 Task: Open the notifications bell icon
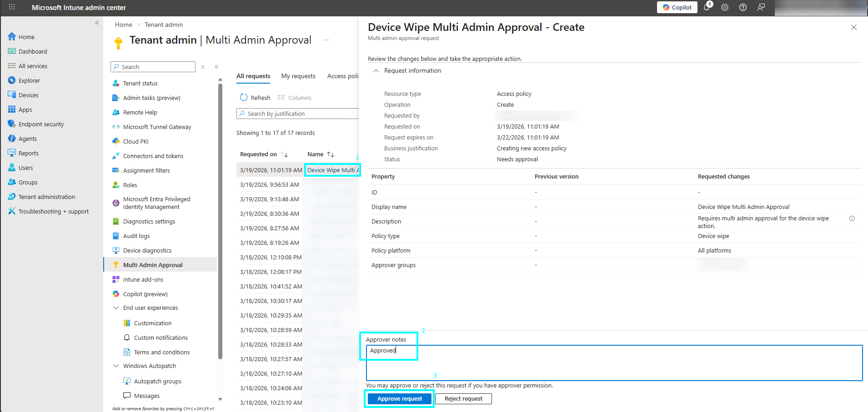pyautogui.click(x=707, y=7)
